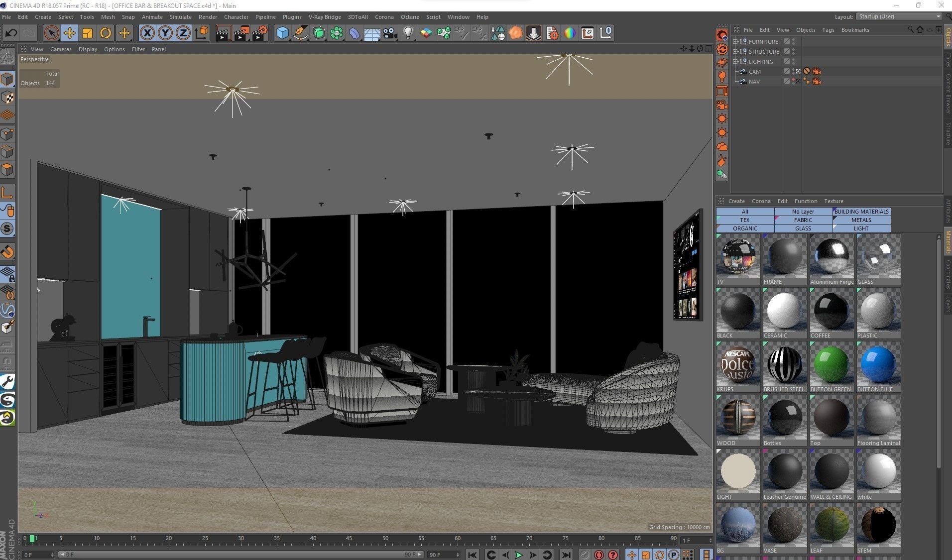Expand the STRUCTURE object group

(x=735, y=51)
